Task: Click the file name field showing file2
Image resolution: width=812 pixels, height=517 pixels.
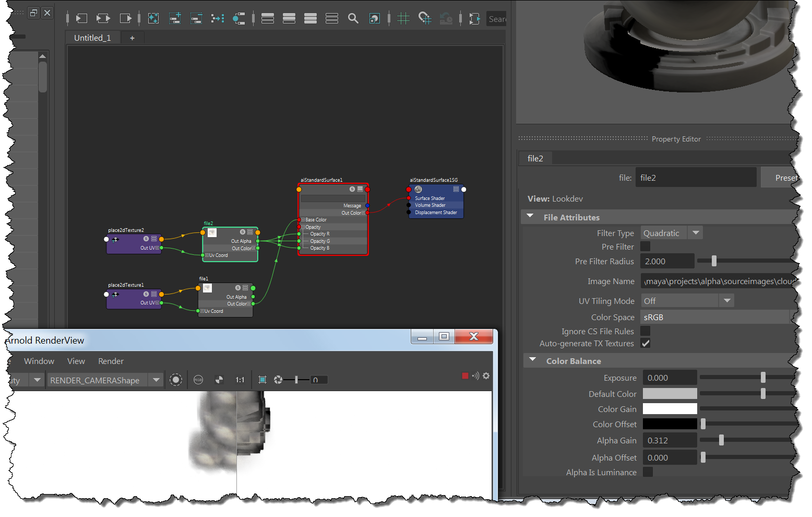Action: [x=696, y=177]
